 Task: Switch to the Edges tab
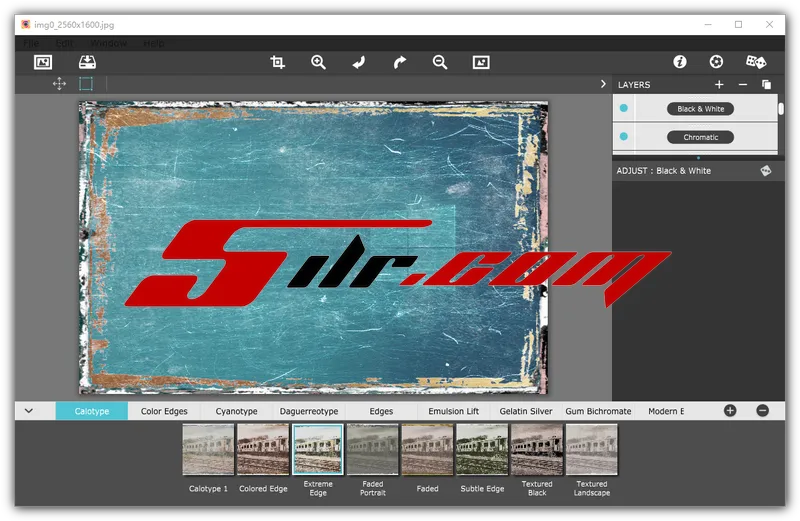pyautogui.click(x=381, y=411)
